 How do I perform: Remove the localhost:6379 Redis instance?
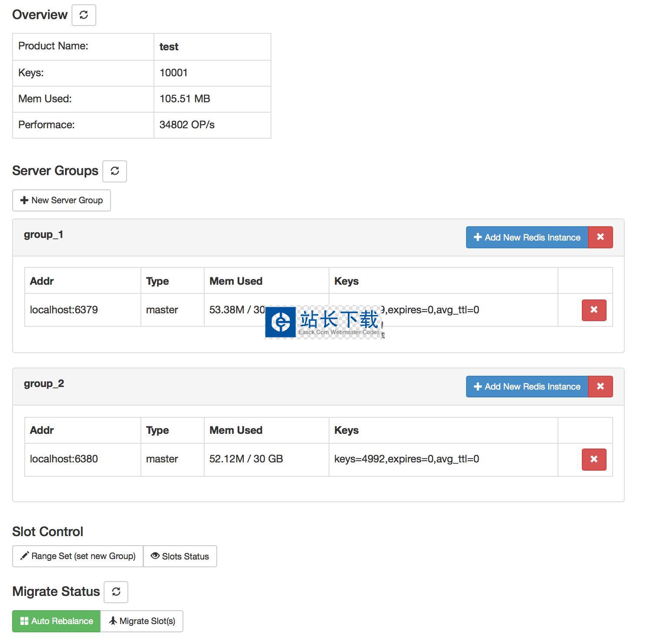tap(594, 310)
